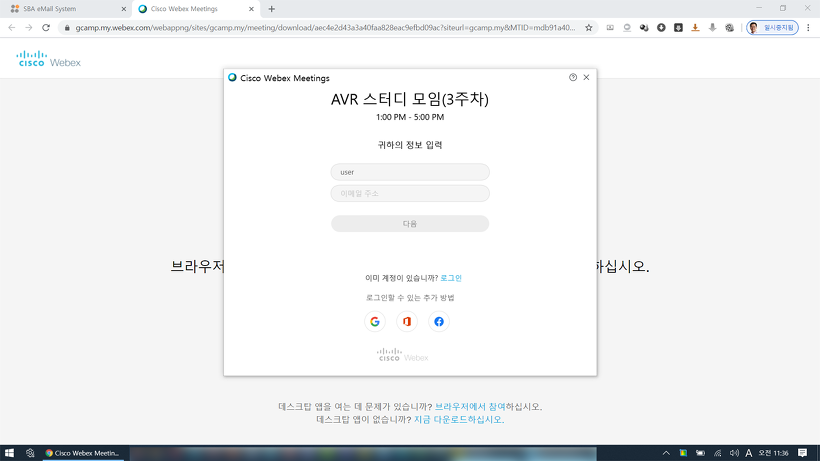This screenshot has width=820, height=461.
Task: Toggle the IME language indicator A
Action: click(x=748, y=453)
